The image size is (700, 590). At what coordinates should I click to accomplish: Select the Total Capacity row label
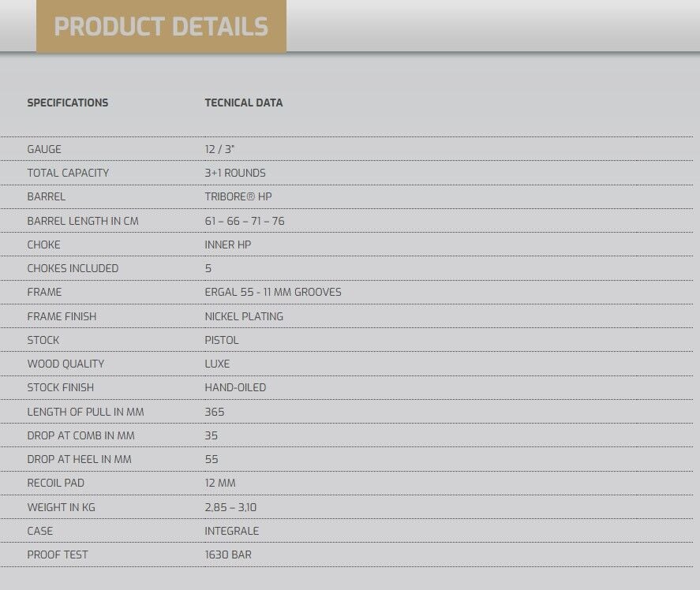pos(68,173)
